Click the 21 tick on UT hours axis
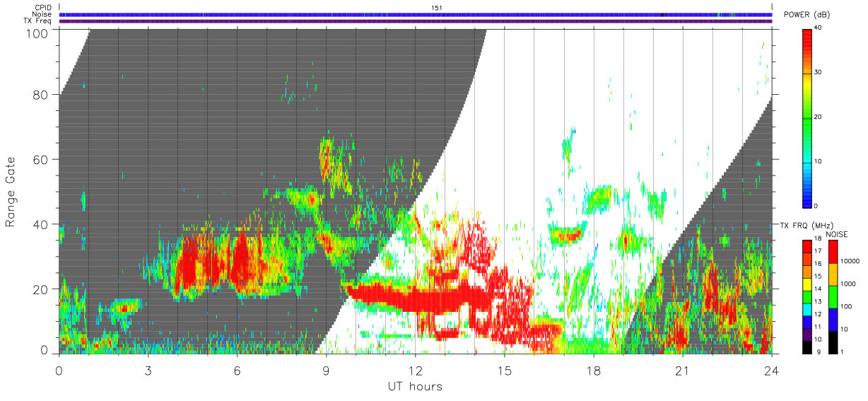 point(683,370)
